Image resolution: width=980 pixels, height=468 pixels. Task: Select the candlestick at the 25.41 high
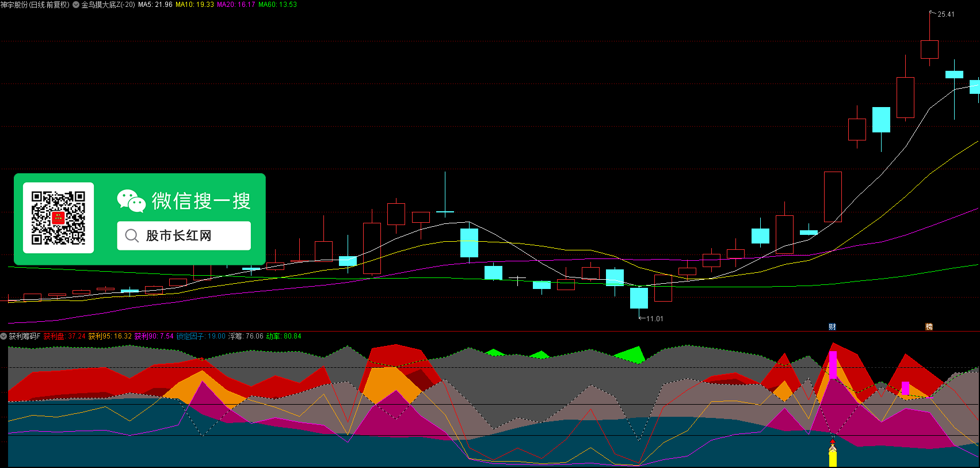[x=929, y=49]
